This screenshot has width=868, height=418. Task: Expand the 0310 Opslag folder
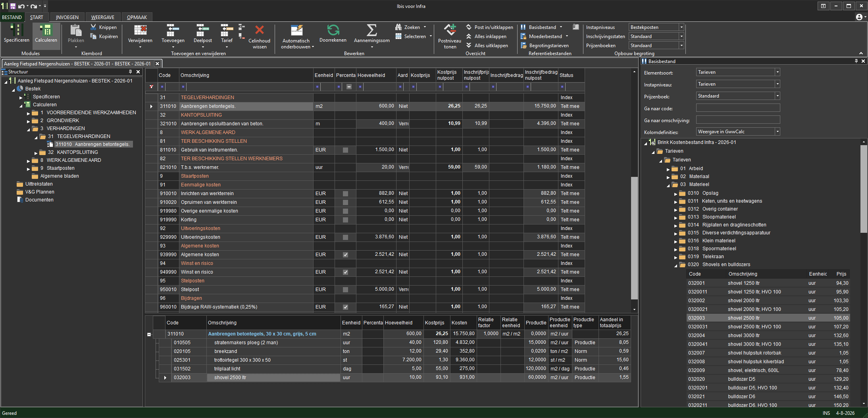tap(676, 194)
